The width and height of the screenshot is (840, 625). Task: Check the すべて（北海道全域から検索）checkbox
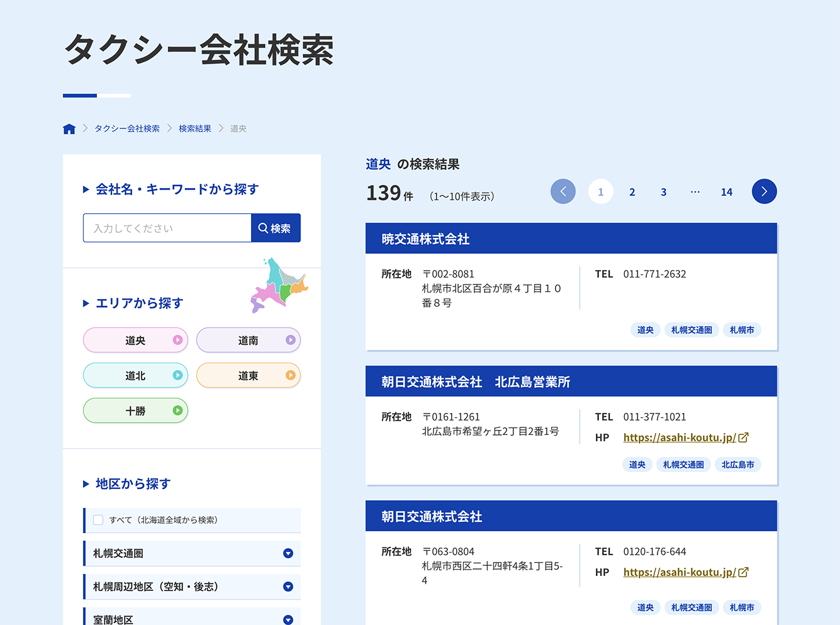pyautogui.click(x=98, y=520)
